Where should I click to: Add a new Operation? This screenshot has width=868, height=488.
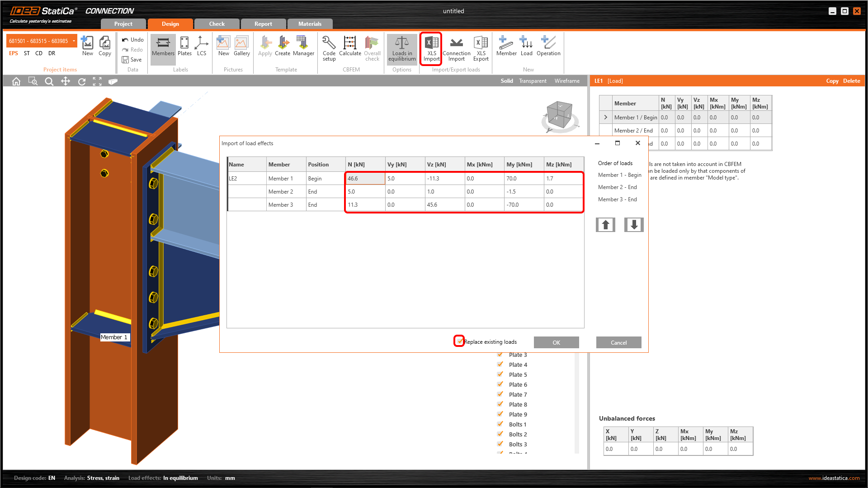[x=548, y=47]
